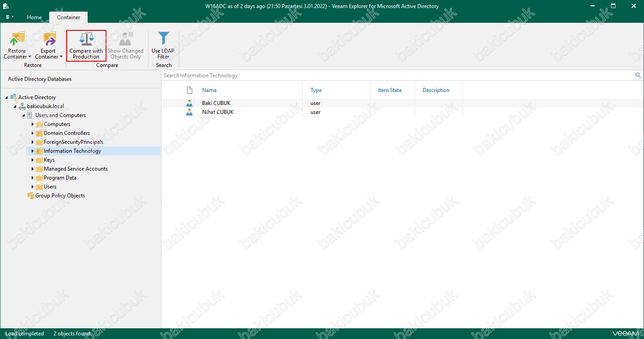Click Show Changed Objects Only icon
Image resolution: width=644 pixels, height=339 pixels.
(x=126, y=39)
